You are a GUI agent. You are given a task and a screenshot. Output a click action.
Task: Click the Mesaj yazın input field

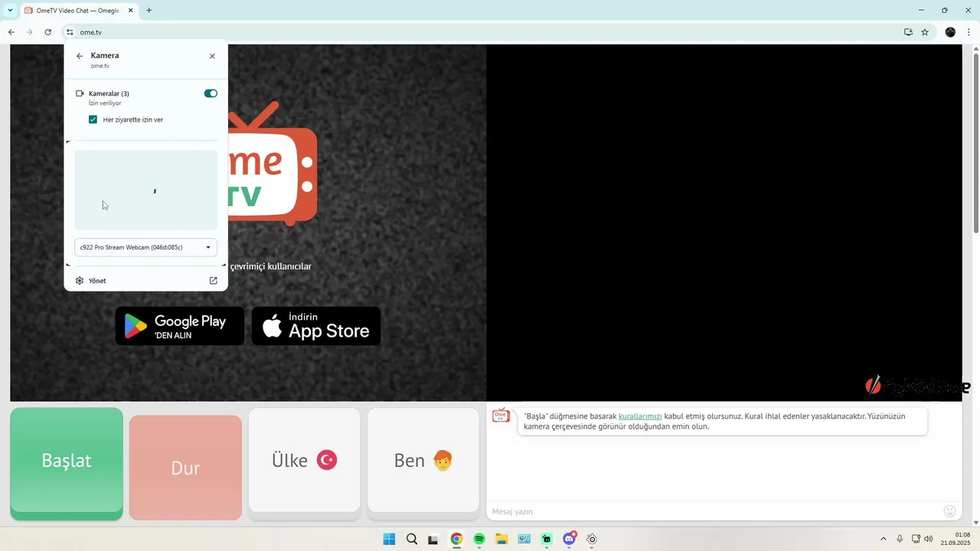coord(712,511)
